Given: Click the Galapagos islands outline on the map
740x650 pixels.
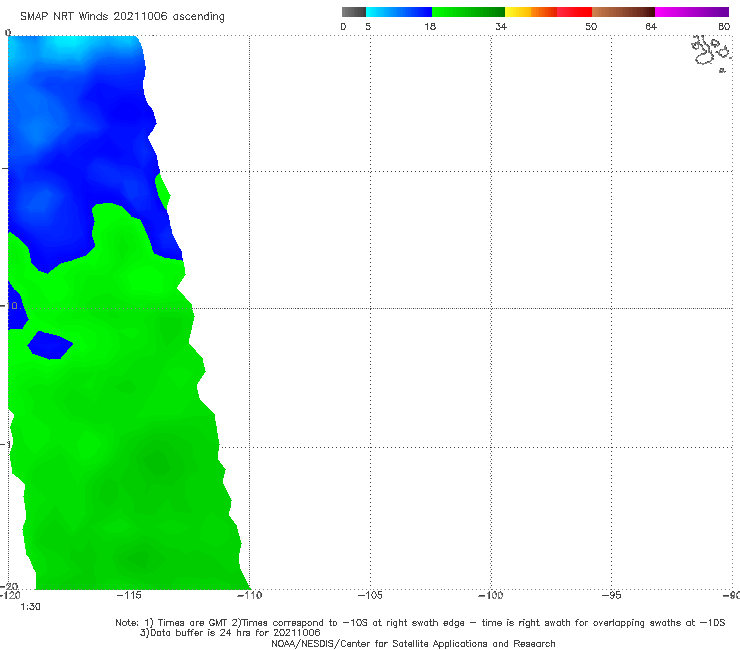Looking at the screenshot, I should pyautogui.click(x=711, y=53).
